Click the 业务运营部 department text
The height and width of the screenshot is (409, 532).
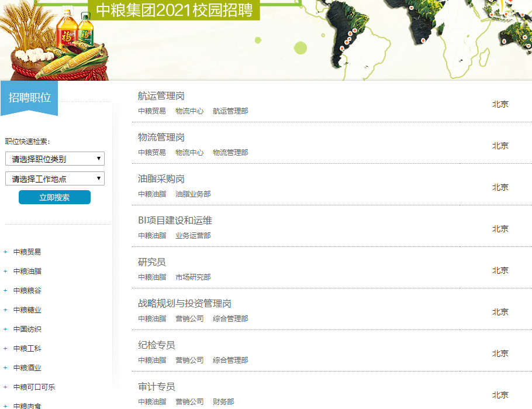[x=193, y=236]
